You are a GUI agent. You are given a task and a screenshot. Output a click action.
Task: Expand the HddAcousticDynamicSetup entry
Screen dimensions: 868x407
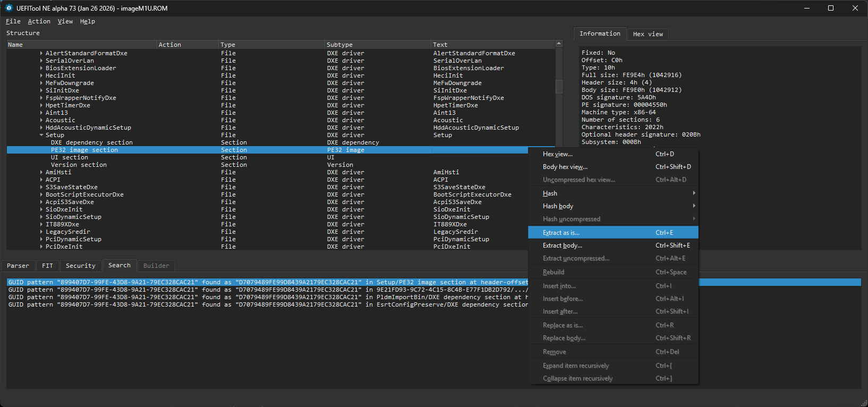click(41, 128)
